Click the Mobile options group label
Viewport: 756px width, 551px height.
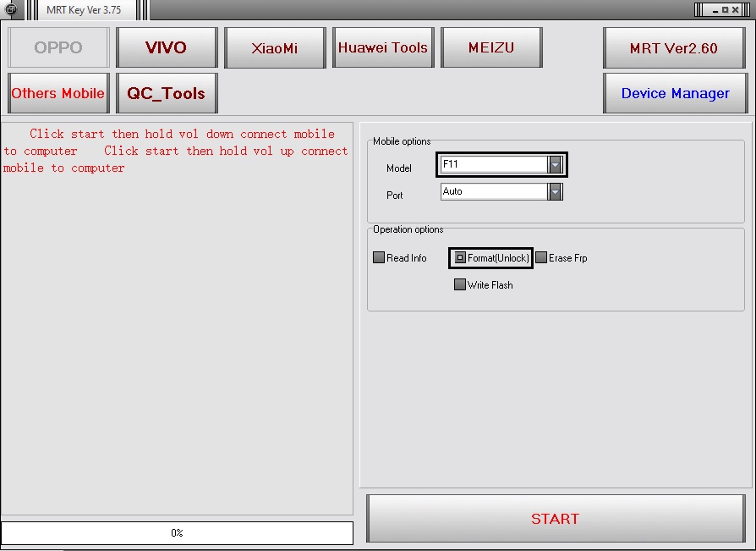click(x=402, y=141)
